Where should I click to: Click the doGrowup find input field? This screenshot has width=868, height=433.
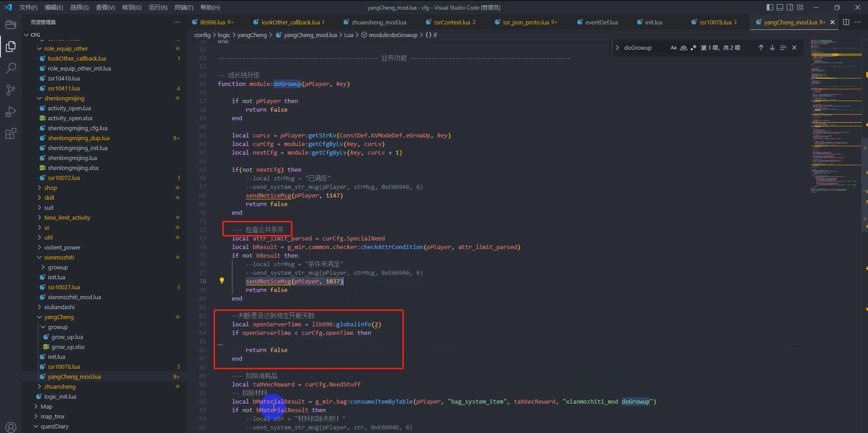(642, 48)
